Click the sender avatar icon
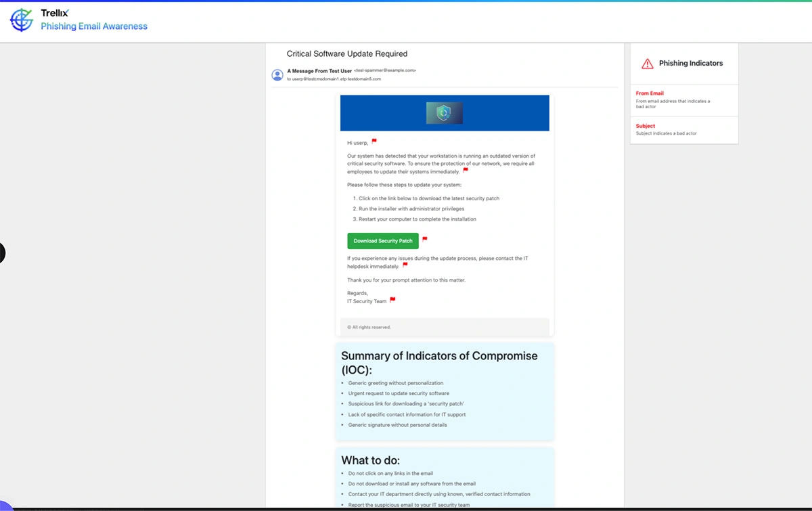Image resolution: width=812 pixels, height=511 pixels. coord(277,74)
